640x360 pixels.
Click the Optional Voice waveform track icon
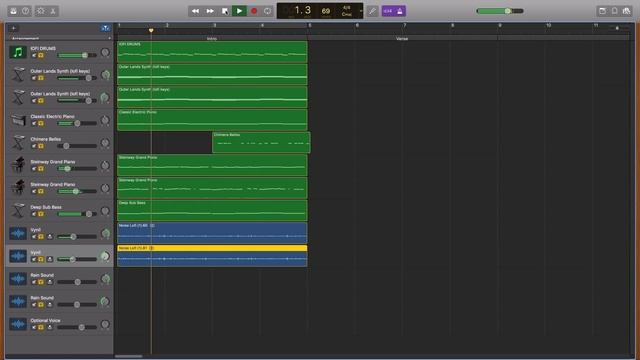click(18, 324)
